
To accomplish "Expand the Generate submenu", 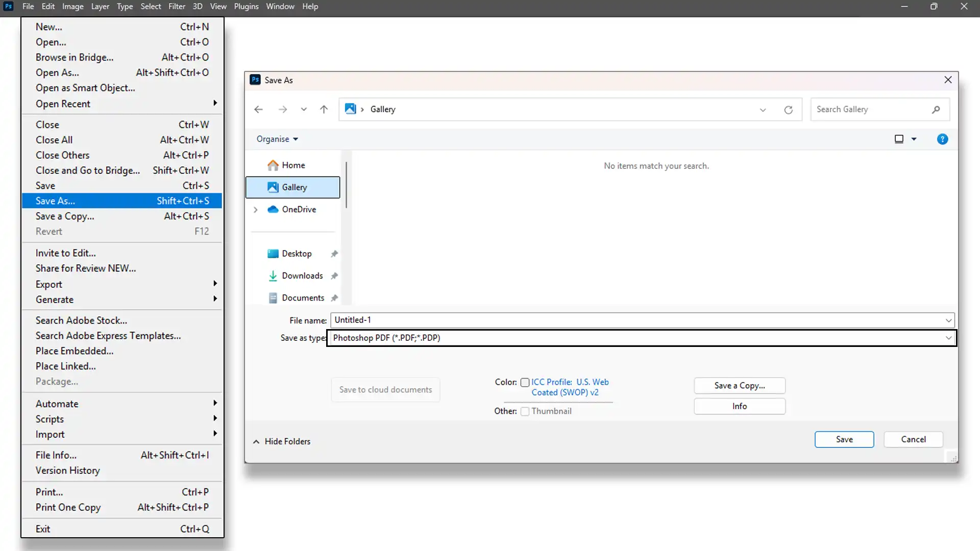I will pos(122,299).
